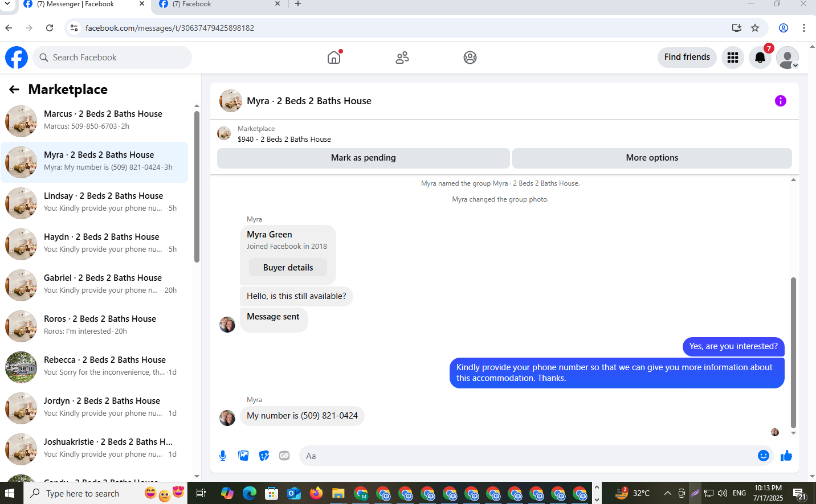The height and width of the screenshot is (504, 816).
Task: Bookmark this page with the star icon
Action: [x=755, y=28]
